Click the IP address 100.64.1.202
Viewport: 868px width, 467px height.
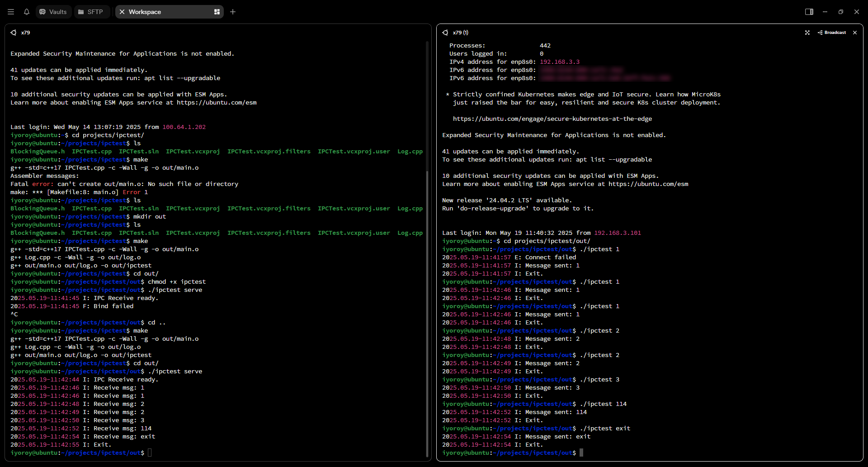(184, 127)
